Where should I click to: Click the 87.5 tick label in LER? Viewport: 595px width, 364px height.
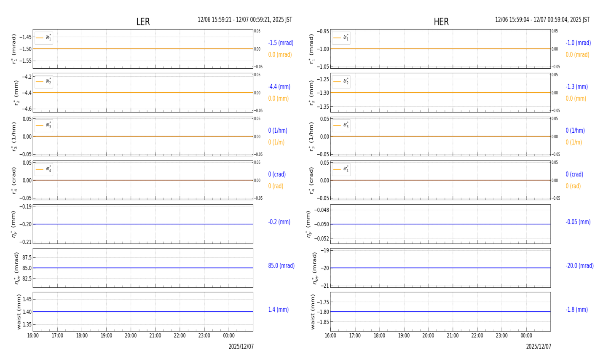pyautogui.click(x=26, y=257)
